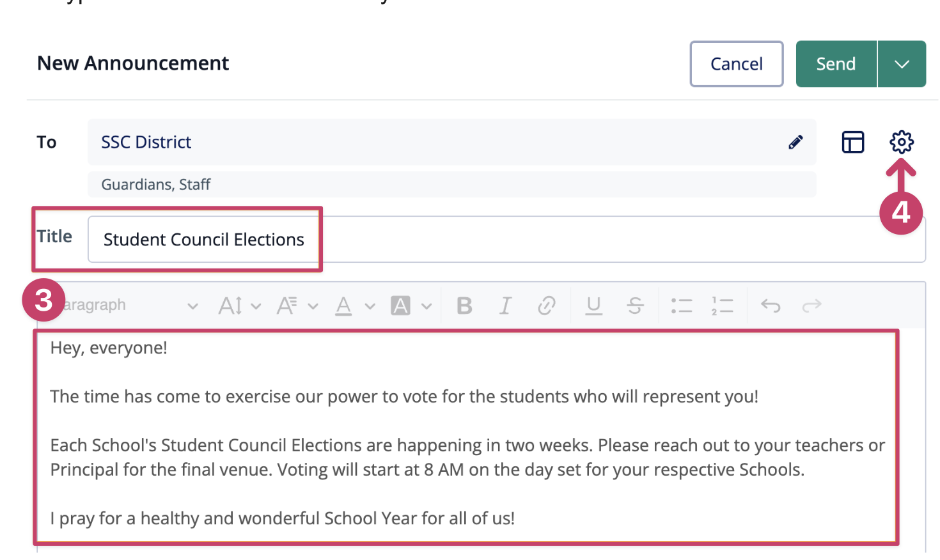This screenshot has width=940, height=560.
Task: Open the background highlight color picker
Action: point(411,306)
